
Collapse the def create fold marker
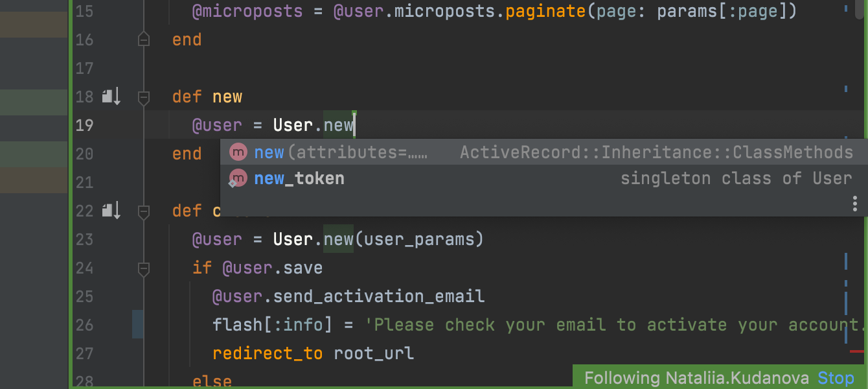click(x=144, y=211)
